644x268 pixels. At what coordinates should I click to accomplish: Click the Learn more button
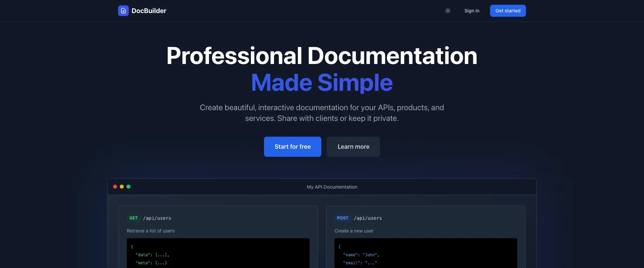(x=353, y=147)
